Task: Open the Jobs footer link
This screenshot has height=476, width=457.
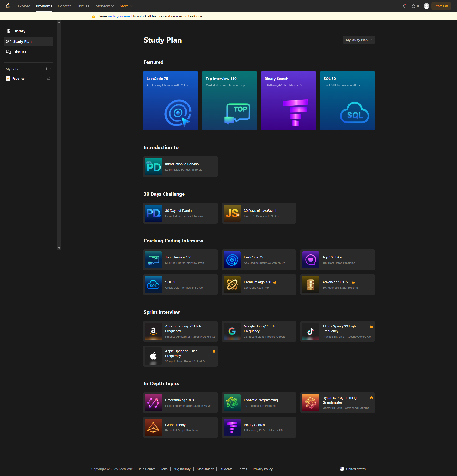Action: (164, 469)
